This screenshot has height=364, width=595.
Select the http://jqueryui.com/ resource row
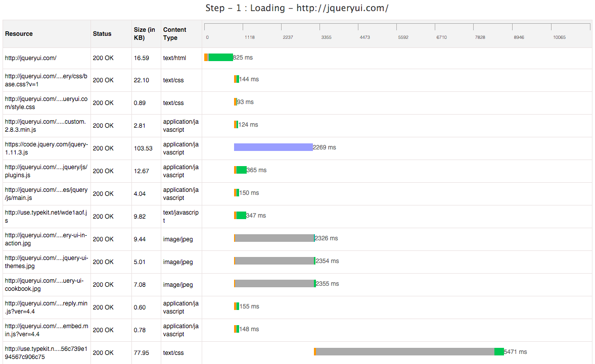coord(297,58)
